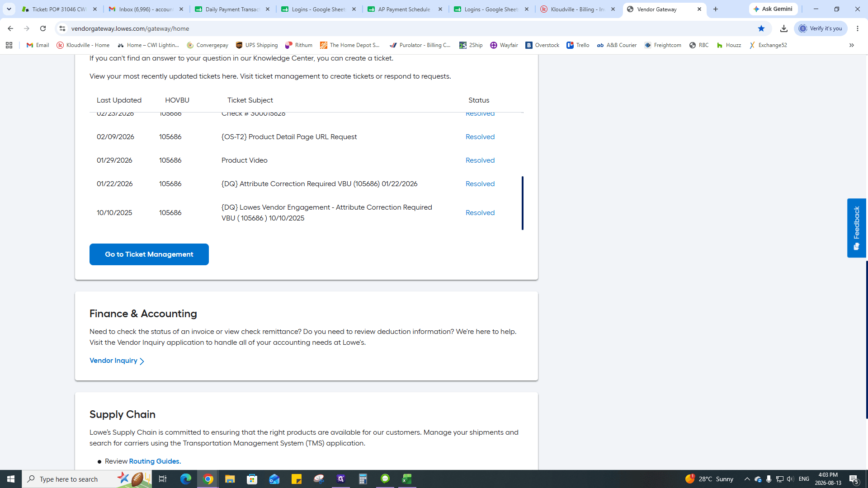Click Go to Ticket Management button
This screenshot has width=868, height=488.
pyautogui.click(x=149, y=254)
